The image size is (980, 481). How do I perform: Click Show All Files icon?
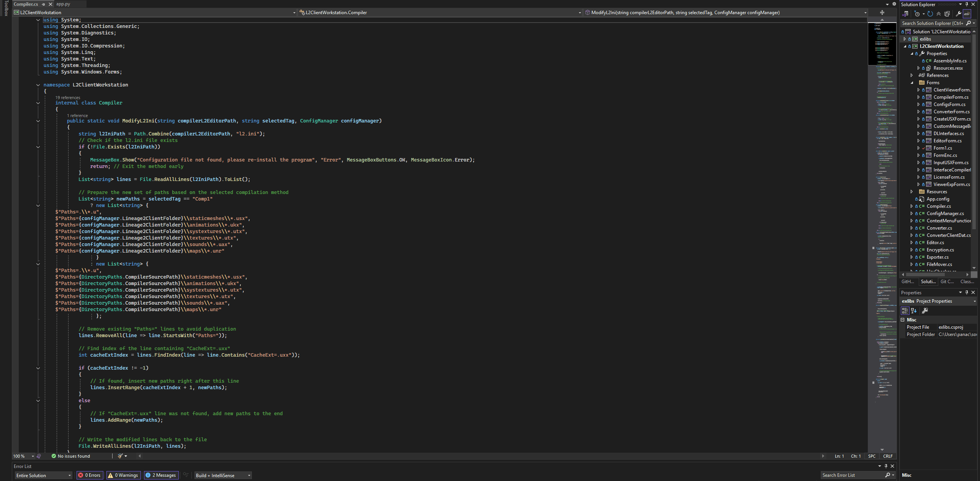947,14
